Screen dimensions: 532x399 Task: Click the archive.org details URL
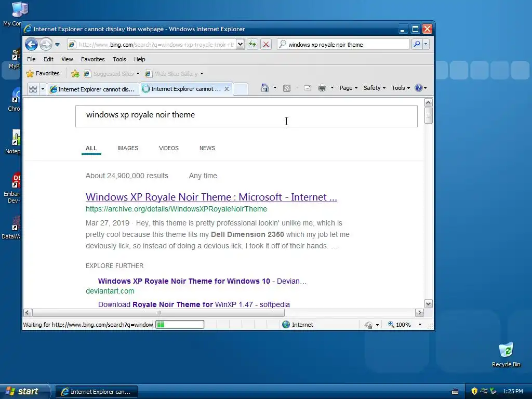pyautogui.click(x=177, y=209)
